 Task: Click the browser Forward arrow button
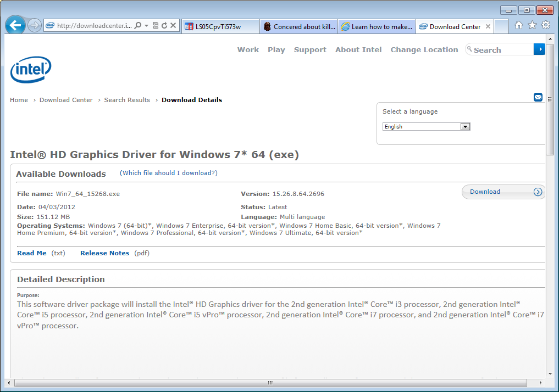35,26
